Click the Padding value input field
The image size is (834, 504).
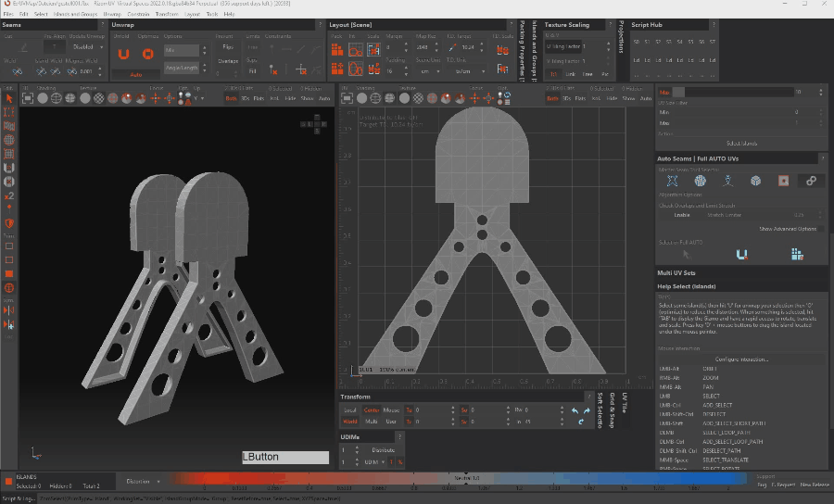pos(393,70)
